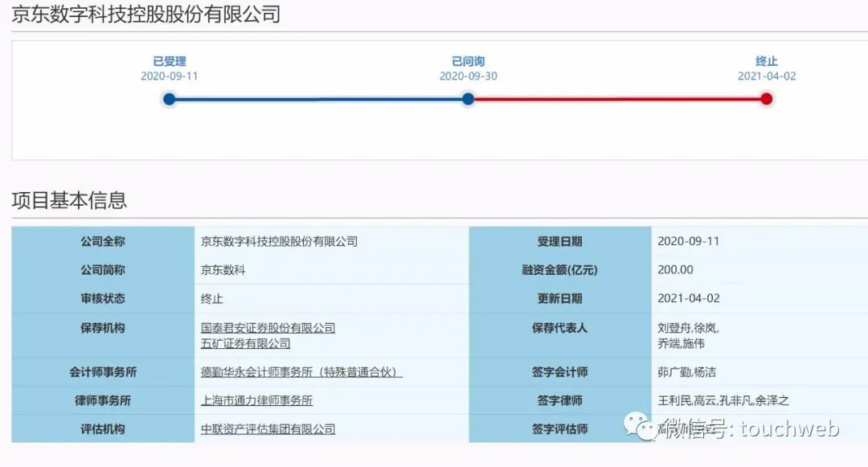Click the 项目基本信息 section heading

click(x=69, y=200)
